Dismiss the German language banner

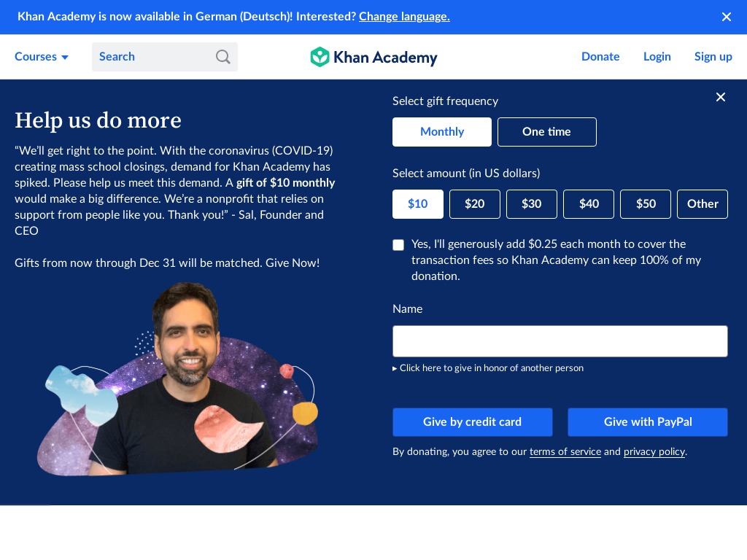point(726,17)
